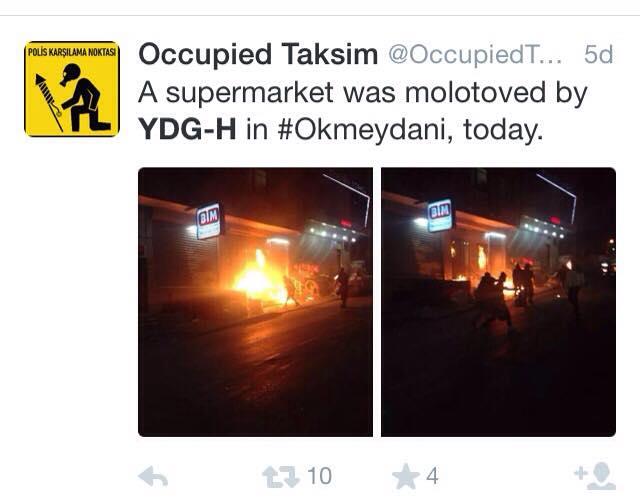Tap the reply arrow icon
Image resolution: width=640 pixels, height=501 pixels.
[x=153, y=477]
